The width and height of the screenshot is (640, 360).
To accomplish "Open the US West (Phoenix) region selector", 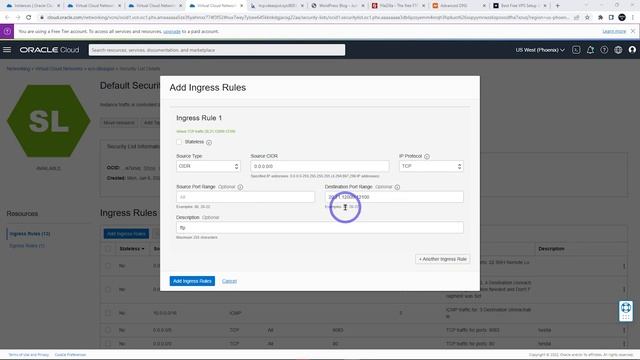I will pos(540,50).
